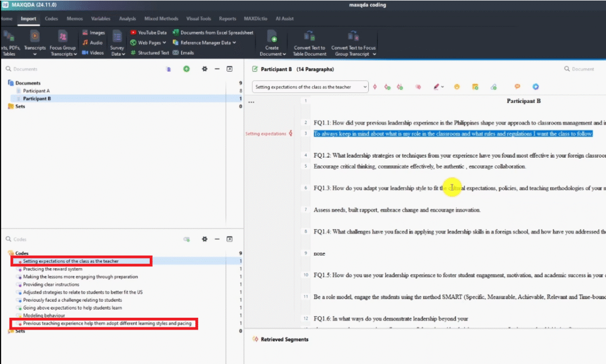Open the Visual Tools ribbon tab
Image resolution: width=606 pixels, height=364 pixels.
click(x=198, y=19)
